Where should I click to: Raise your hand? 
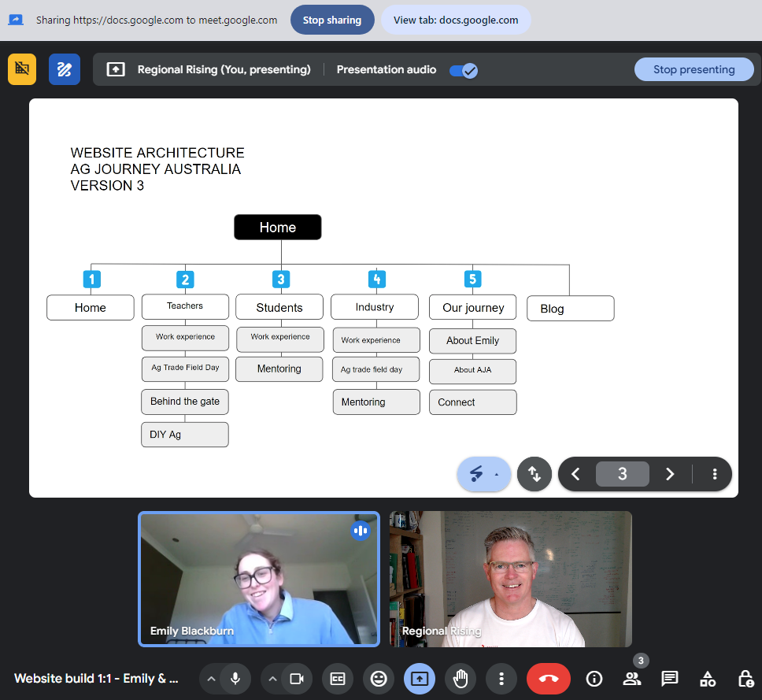(461, 679)
